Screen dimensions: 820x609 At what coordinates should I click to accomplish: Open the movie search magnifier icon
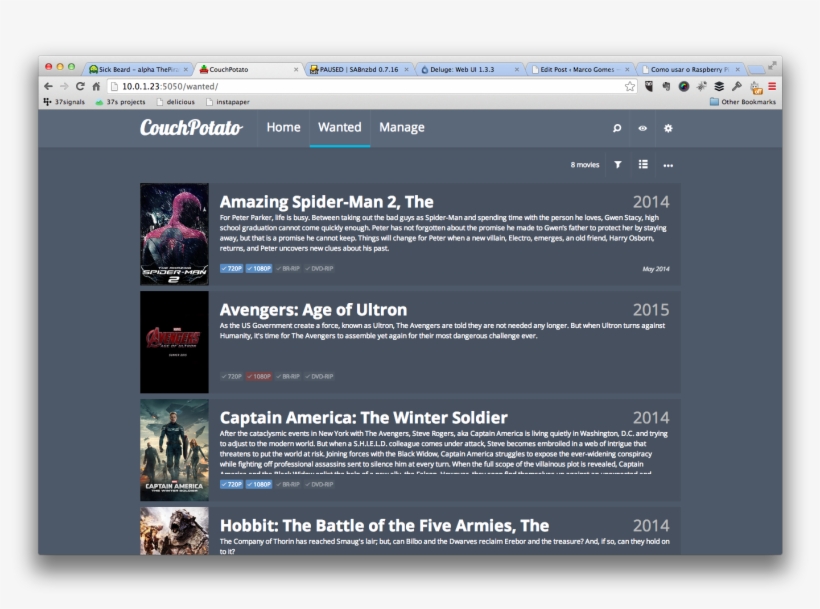[617, 128]
